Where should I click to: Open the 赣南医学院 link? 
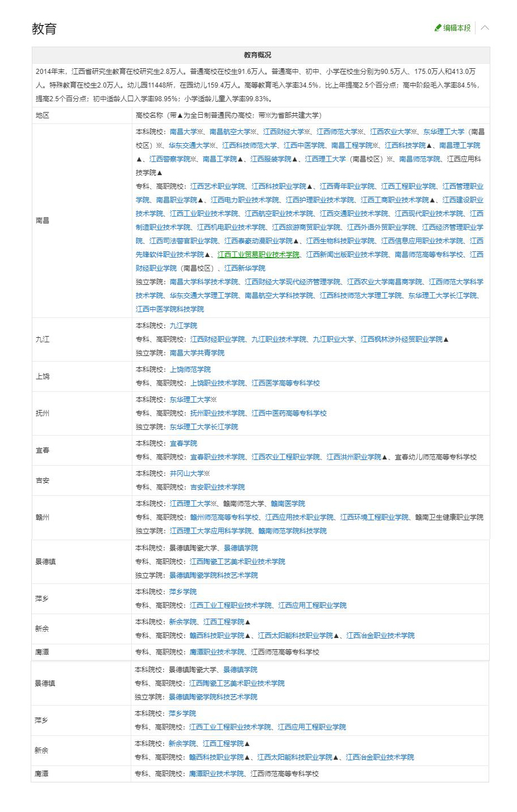[x=288, y=504]
